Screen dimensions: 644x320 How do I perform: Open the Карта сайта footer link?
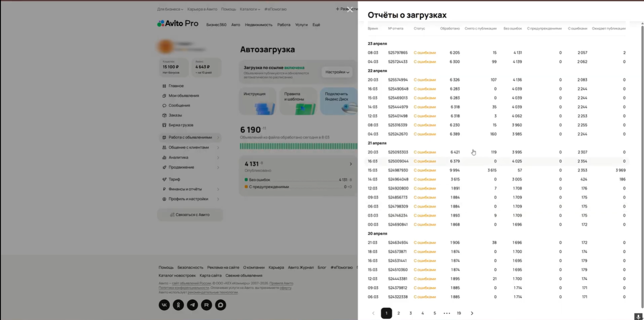click(210, 276)
